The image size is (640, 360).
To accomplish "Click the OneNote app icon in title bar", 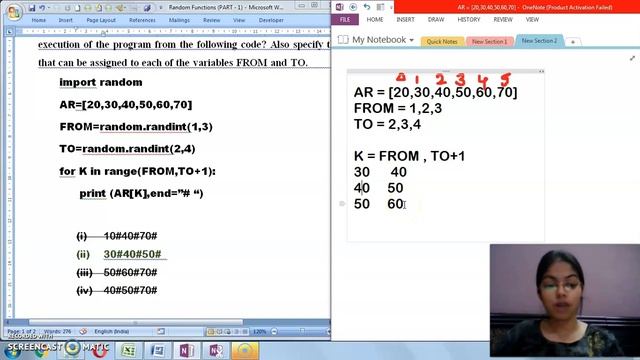I will [340, 7].
